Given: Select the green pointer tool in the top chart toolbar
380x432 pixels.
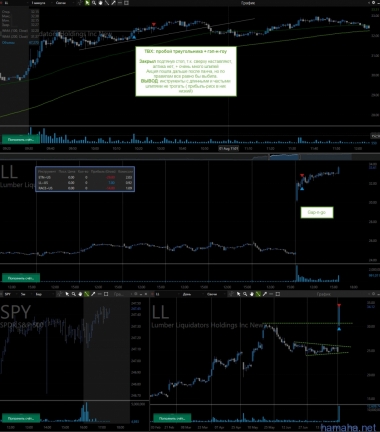Looking at the screenshot, I should (x=87, y=3).
